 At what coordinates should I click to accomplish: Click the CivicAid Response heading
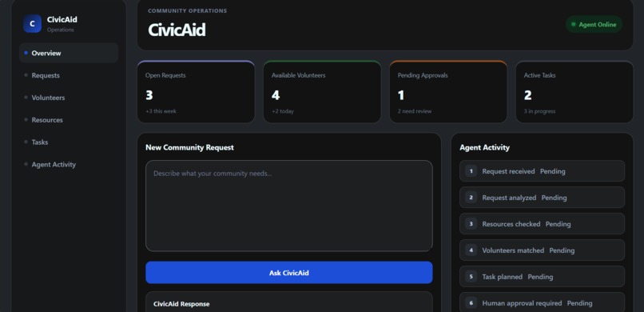[181, 304]
